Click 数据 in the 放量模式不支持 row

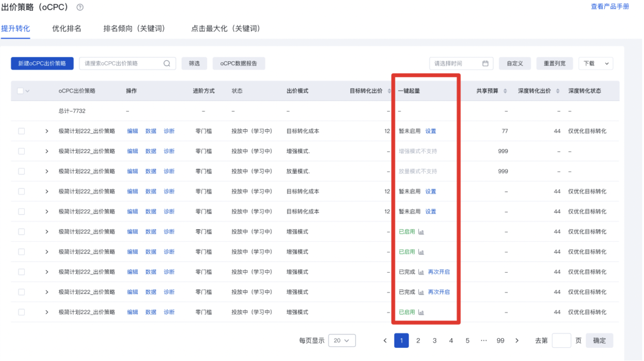click(x=151, y=172)
